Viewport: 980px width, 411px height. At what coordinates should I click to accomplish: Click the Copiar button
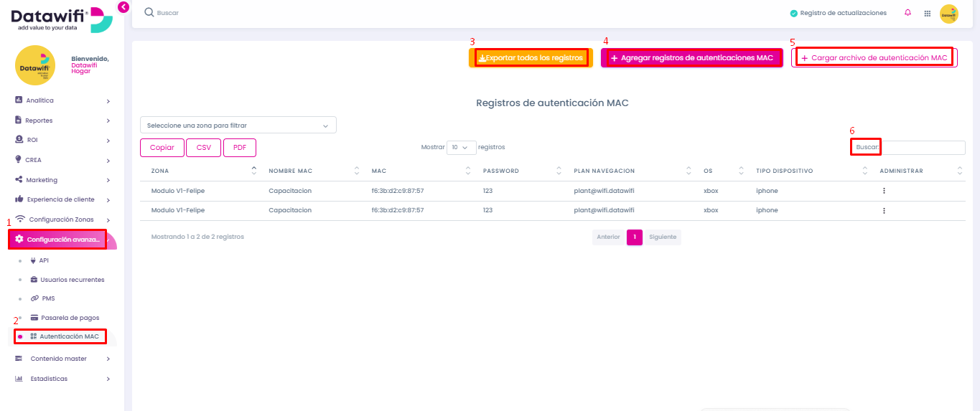162,148
